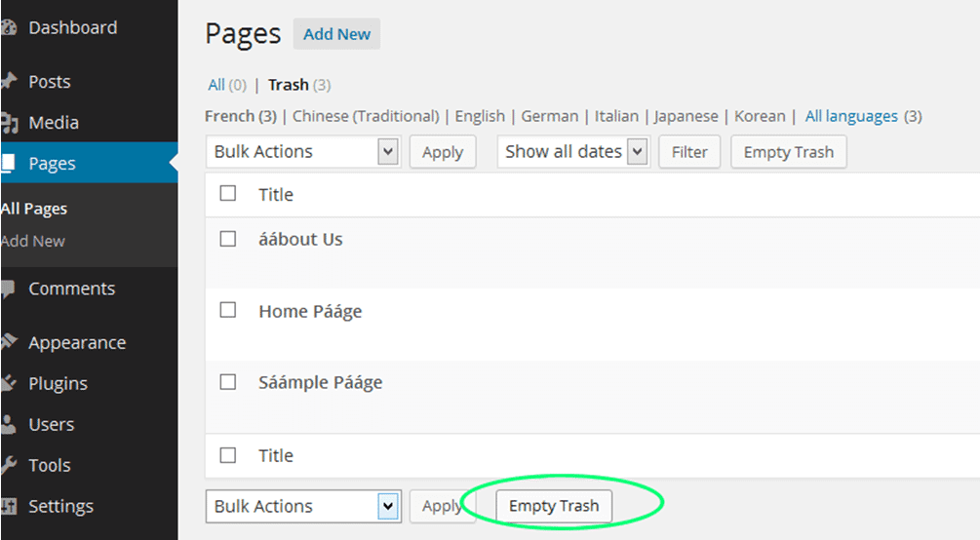Open All Pages in the sidebar submenu
Screen dimensions: 980x540
click(x=34, y=209)
